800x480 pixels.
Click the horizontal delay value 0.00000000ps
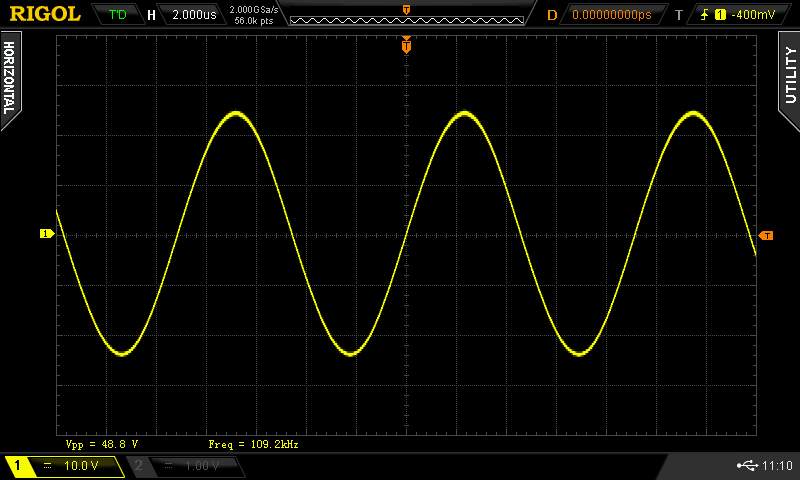coord(611,15)
